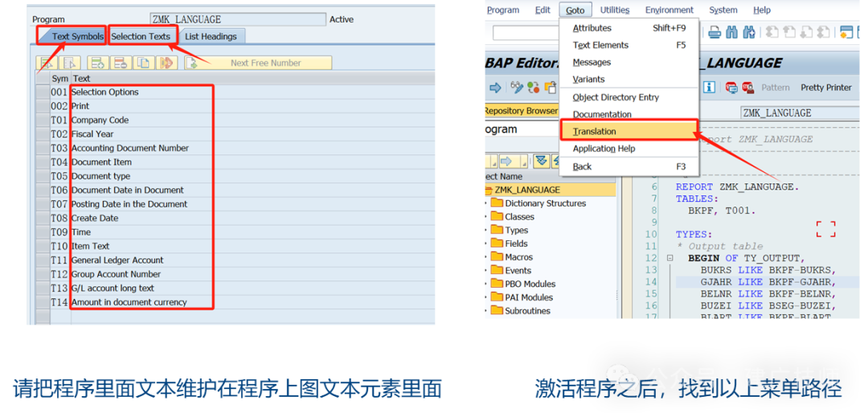Expand the PAI Modules tree node
The image size is (868, 413).
coord(486,297)
